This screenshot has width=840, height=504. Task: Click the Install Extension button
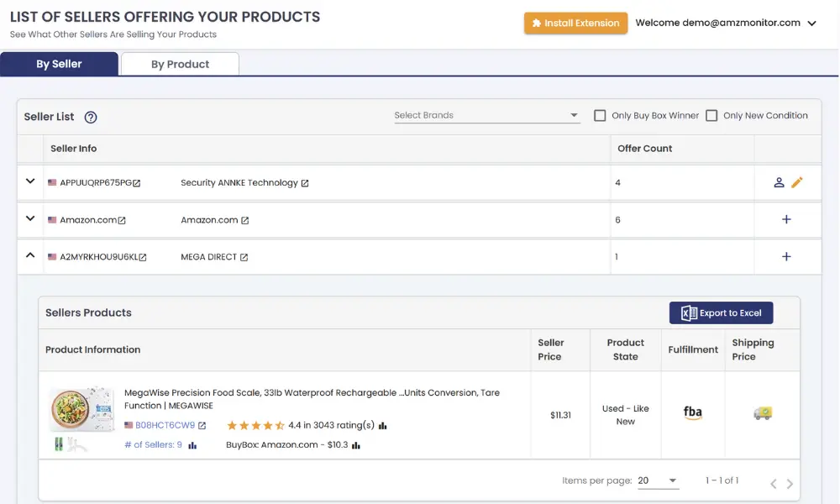coord(575,23)
